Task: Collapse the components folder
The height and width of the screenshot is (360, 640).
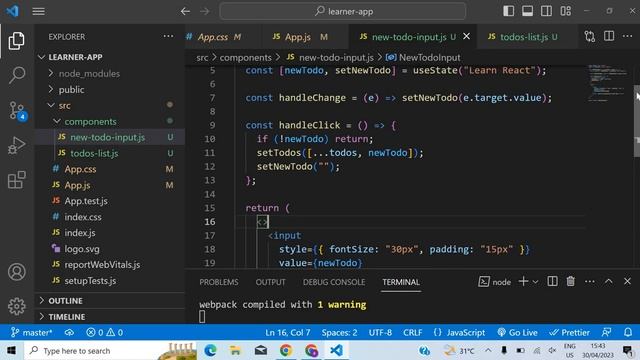Action: pyautogui.click(x=110, y=121)
